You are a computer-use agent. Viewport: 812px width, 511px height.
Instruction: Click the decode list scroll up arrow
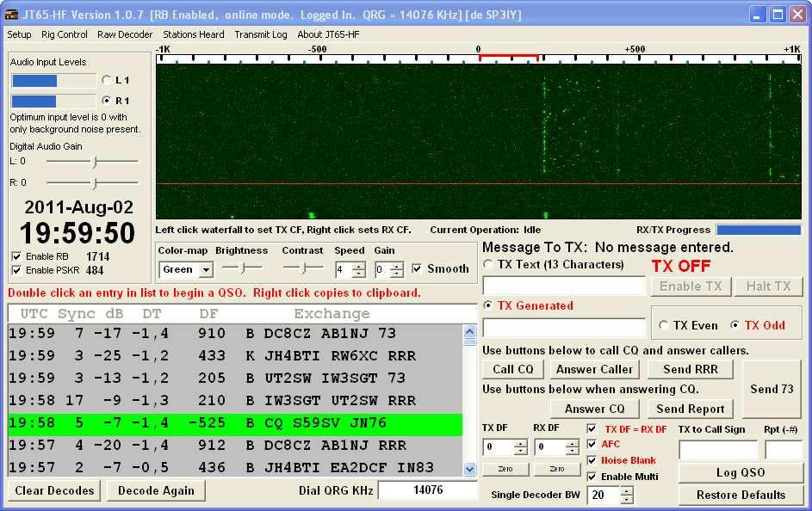[x=469, y=331]
